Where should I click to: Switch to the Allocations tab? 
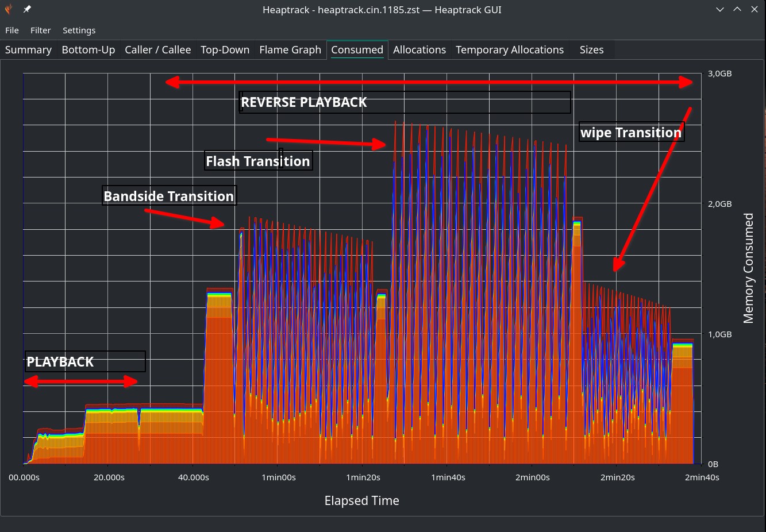(x=419, y=50)
